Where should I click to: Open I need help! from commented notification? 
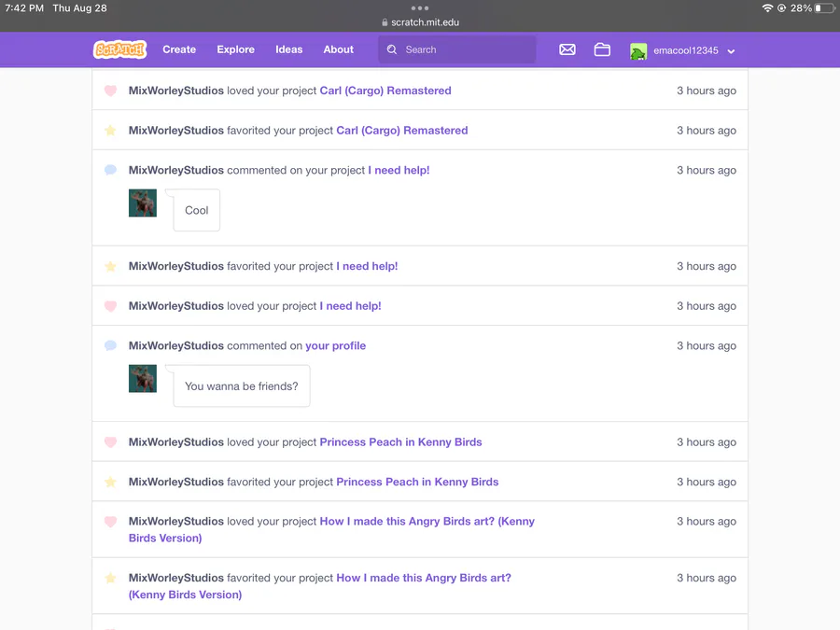399,170
